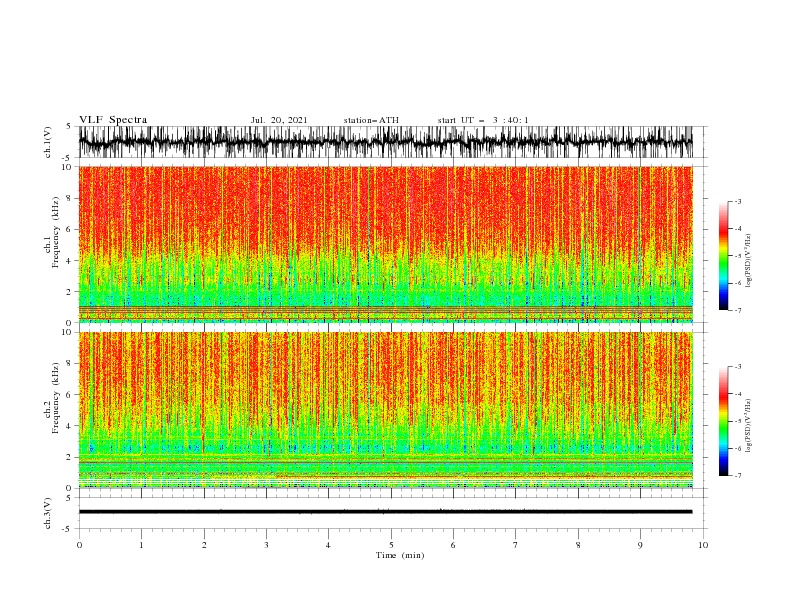Click the "VLF Spectra" title text
Screen dimensions: 792x612
click(113, 120)
